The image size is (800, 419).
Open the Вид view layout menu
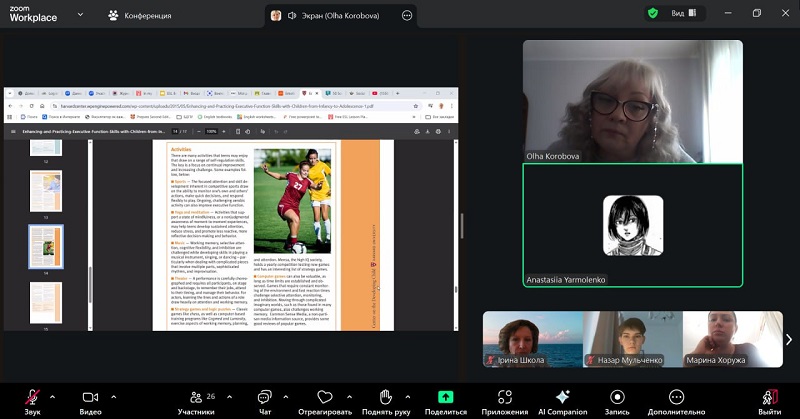[x=682, y=14]
